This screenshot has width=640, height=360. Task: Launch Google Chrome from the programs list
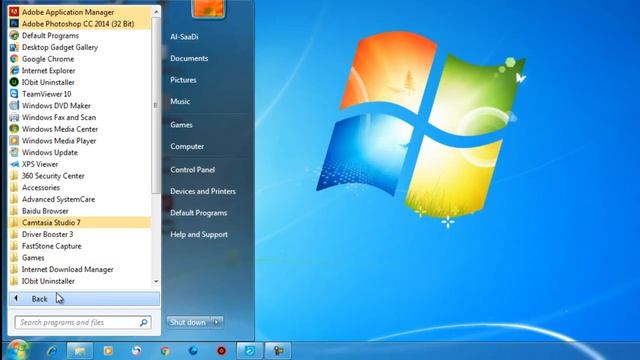click(80, 59)
